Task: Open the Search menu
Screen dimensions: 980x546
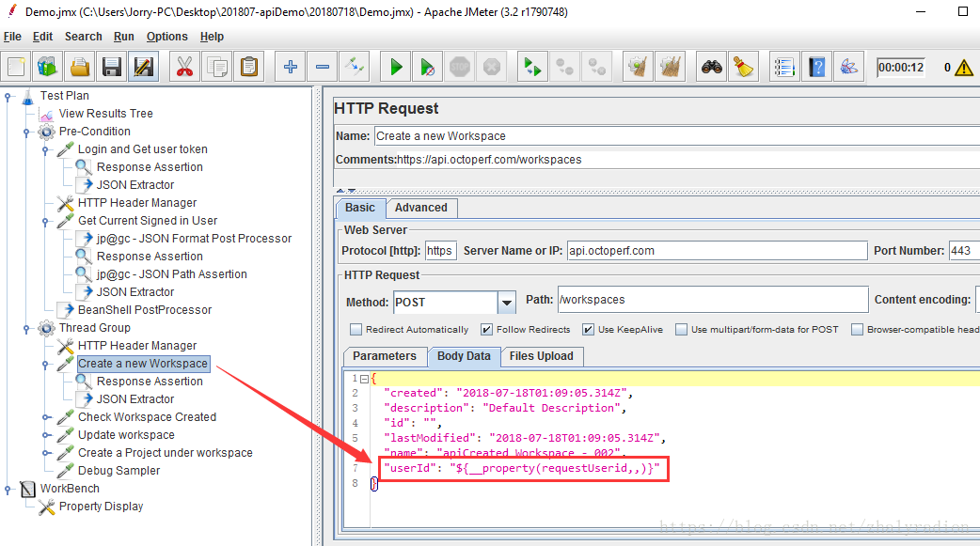Action: click(x=83, y=37)
